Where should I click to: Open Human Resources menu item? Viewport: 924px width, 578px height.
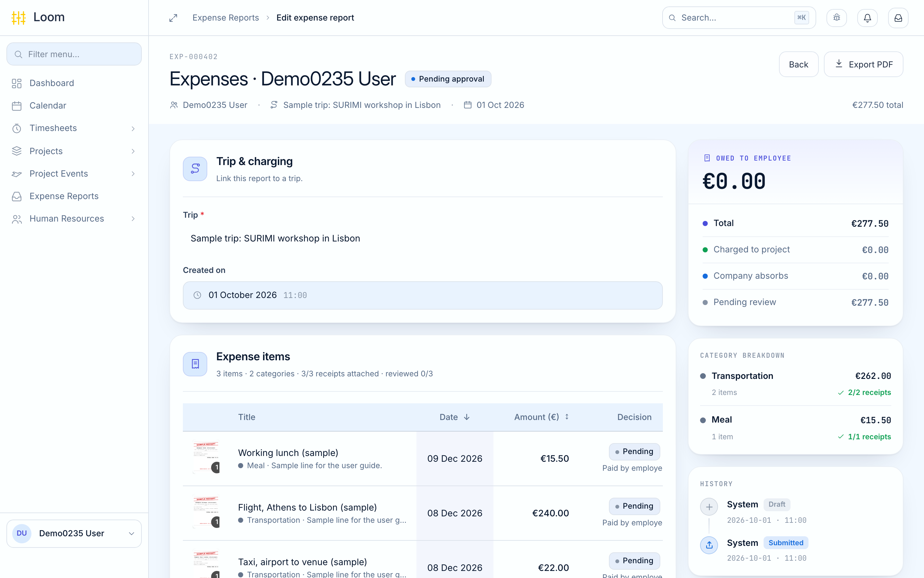[x=74, y=219]
